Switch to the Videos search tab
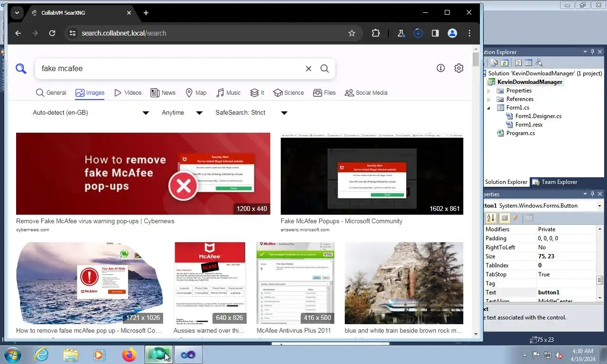The width and height of the screenshot is (607, 364). (x=128, y=93)
